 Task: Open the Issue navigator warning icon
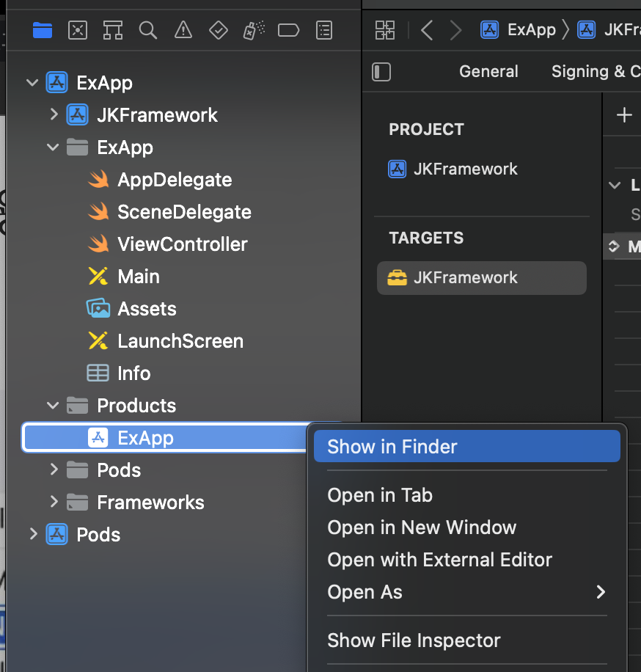click(x=183, y=30)
